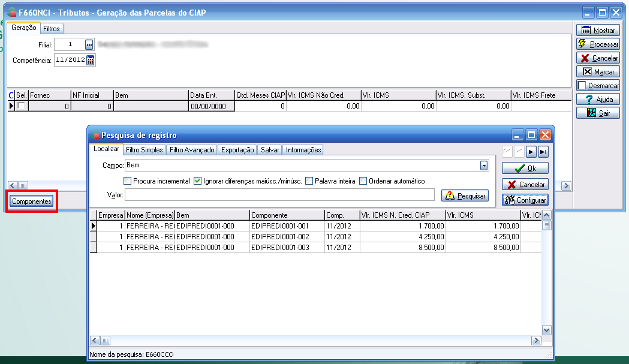Screen dimensions: 629x364
Task: Click the Competência date field
Action: click(x=70, y=60)
